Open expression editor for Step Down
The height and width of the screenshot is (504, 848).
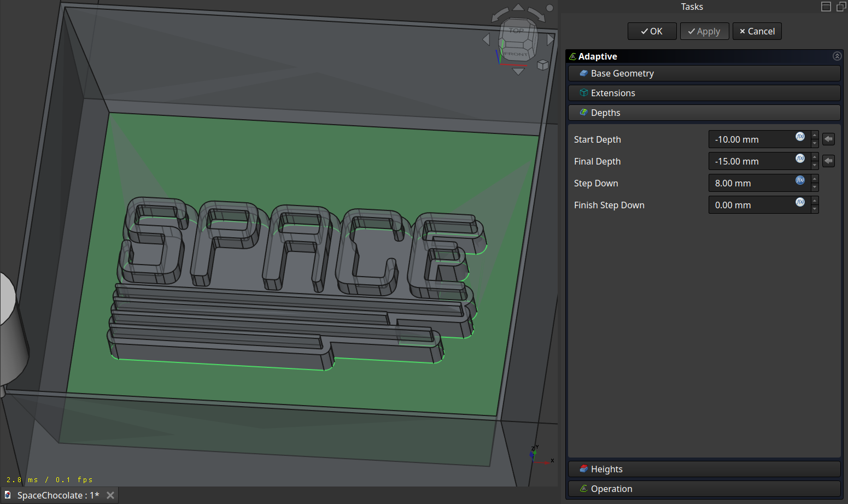[800, 180]
